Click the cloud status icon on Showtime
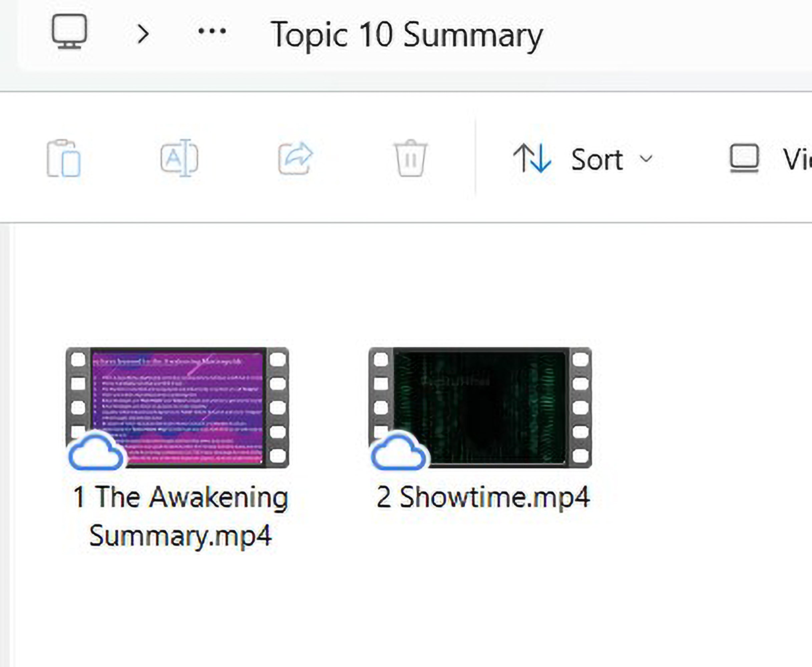Image resolution: width=812 pixels, height=667 pixels. 399,452
